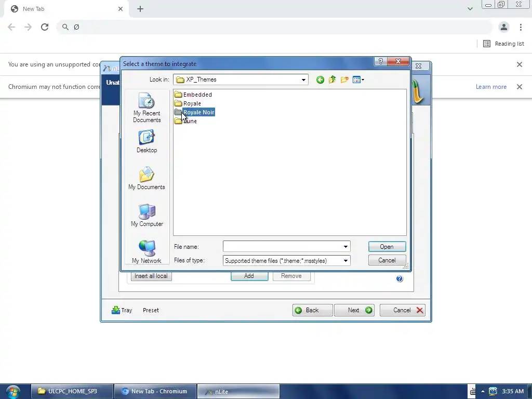Follow the Learn more link
This screenshot has height=399, width=532.
491,87
